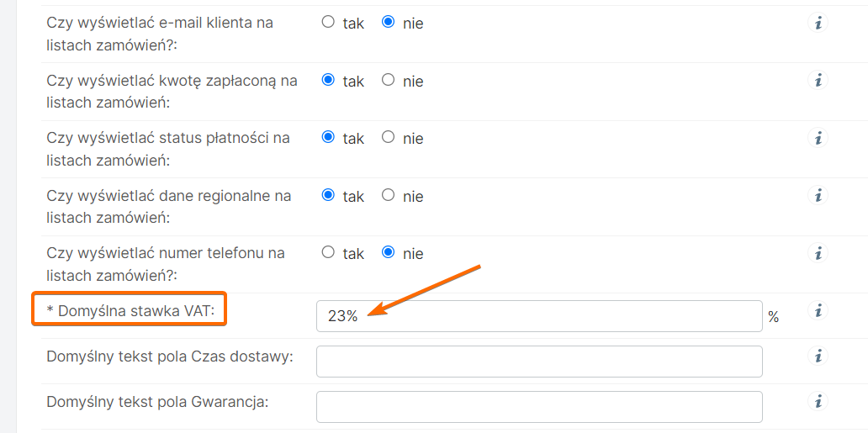Choose 'tak' for kwotę zapłaconą display
The width and height of the screenshot is (868, 433).
click(x=329, y=81)
